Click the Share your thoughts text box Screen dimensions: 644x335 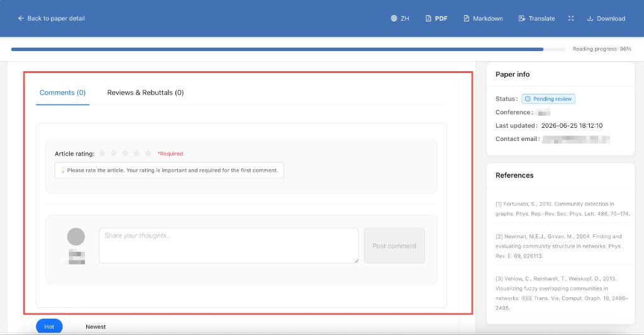point(229,246)
